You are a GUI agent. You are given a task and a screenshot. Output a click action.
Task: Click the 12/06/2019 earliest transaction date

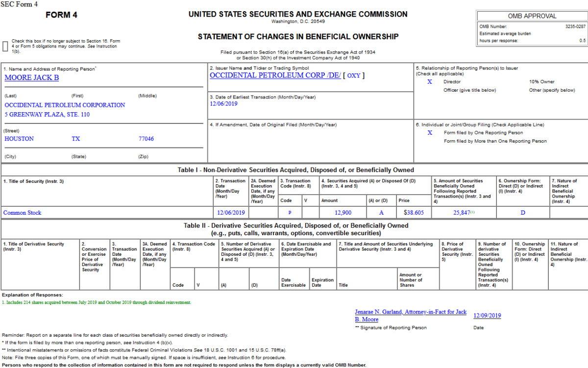click(x=223, y=104)
